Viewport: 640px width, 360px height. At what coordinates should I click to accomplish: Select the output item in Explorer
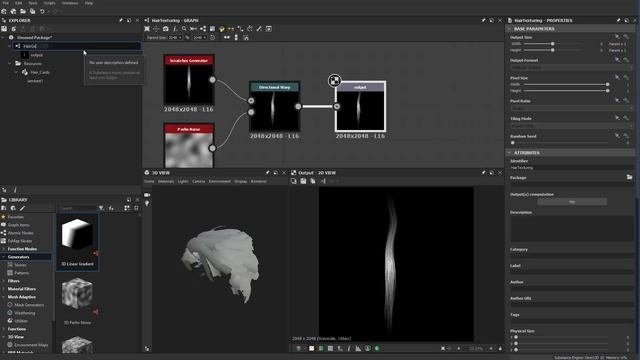point(36,55)
